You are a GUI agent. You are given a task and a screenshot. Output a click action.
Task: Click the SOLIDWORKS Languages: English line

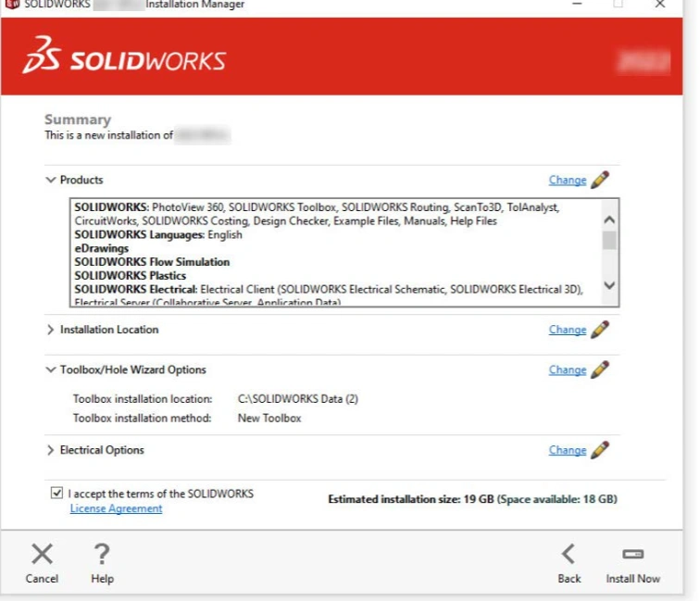click(x=158, y=235)
